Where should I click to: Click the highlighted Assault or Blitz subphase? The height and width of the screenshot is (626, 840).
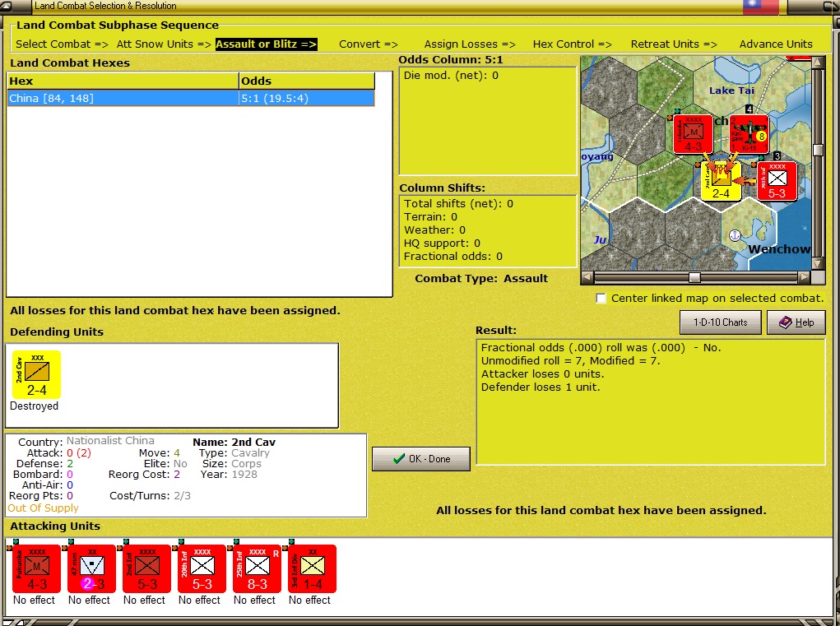click(267, 44)
